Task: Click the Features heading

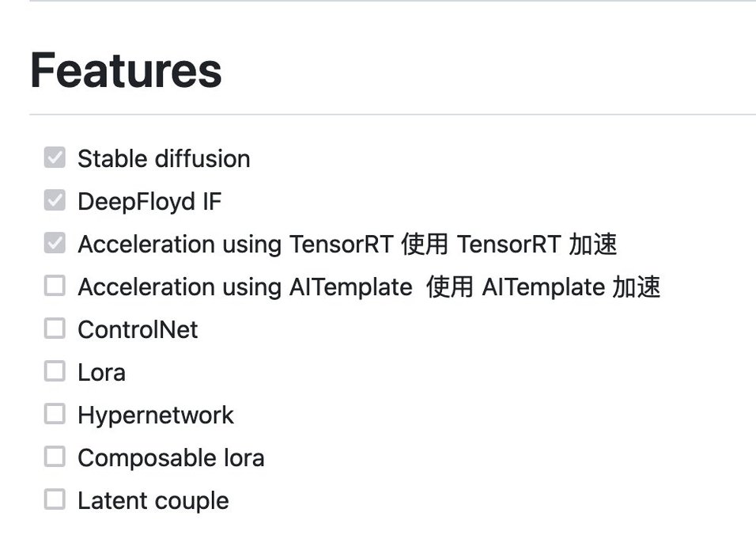Action: (126, 70)
